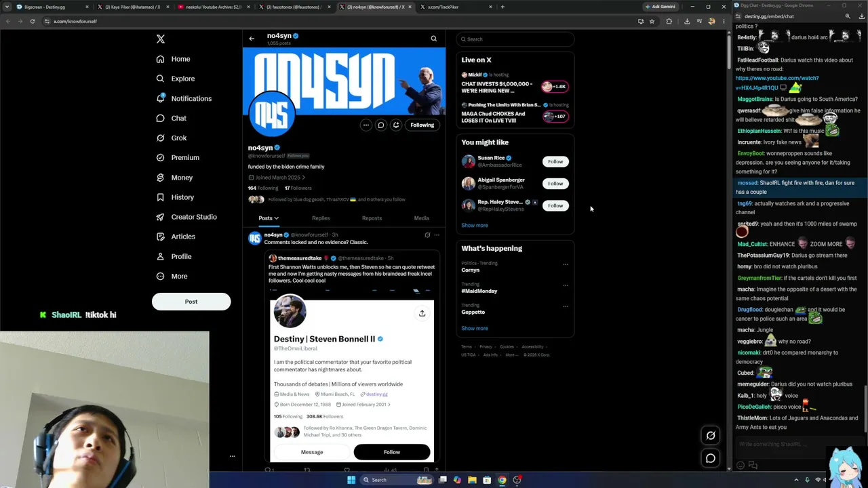View the 164 Following list
Image resolution: width=868 pixels, height=488 pixels.
(263, 188)
